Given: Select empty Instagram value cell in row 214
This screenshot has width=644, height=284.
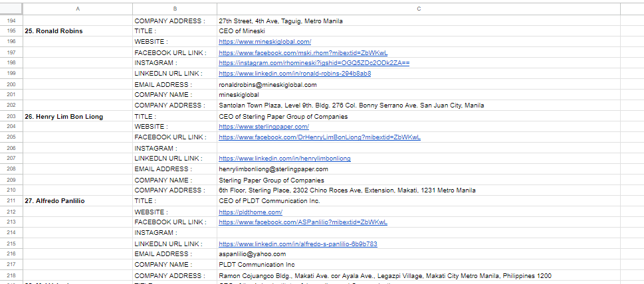Looking at the screenshot, I should [x=419, y=232].
